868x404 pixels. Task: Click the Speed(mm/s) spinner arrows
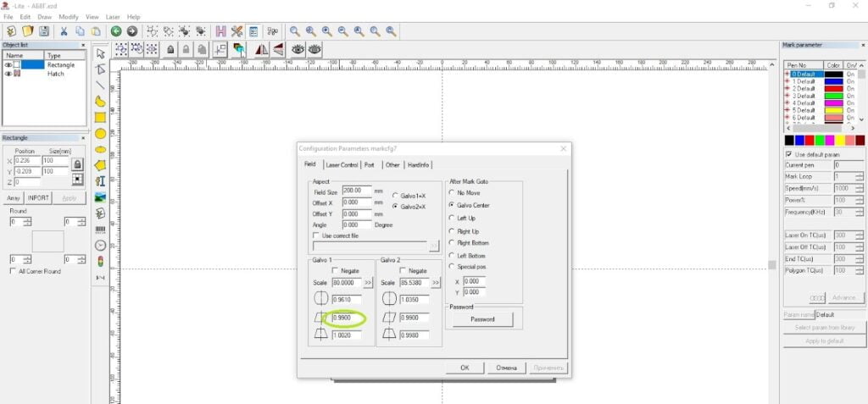pos(860,189)
